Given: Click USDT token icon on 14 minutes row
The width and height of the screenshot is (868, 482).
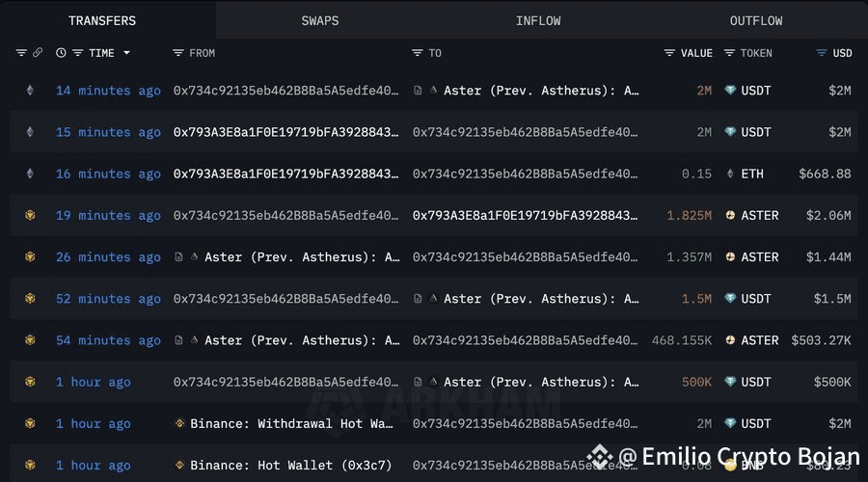Looking at the screenshot, I should pyautogui.click(x=730, y=90).
